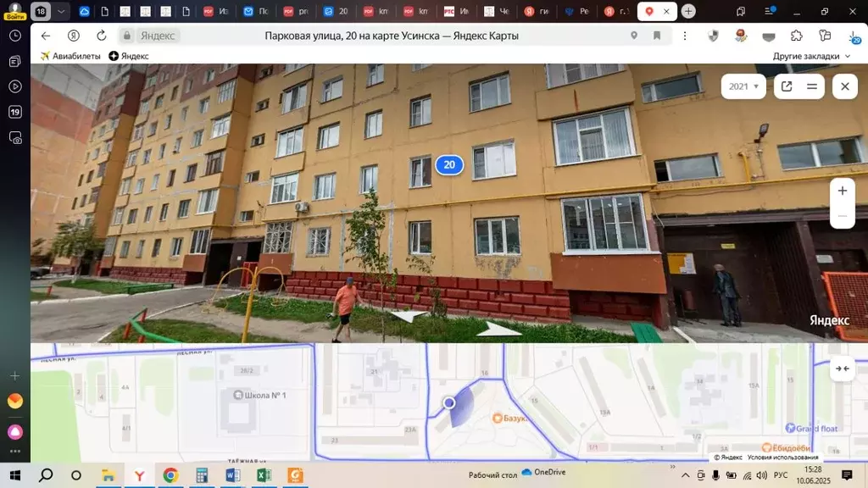Image resolution: width=868 pixels, height=488 pixels.
Task: Reload the current page
Action: pos(102,36)
